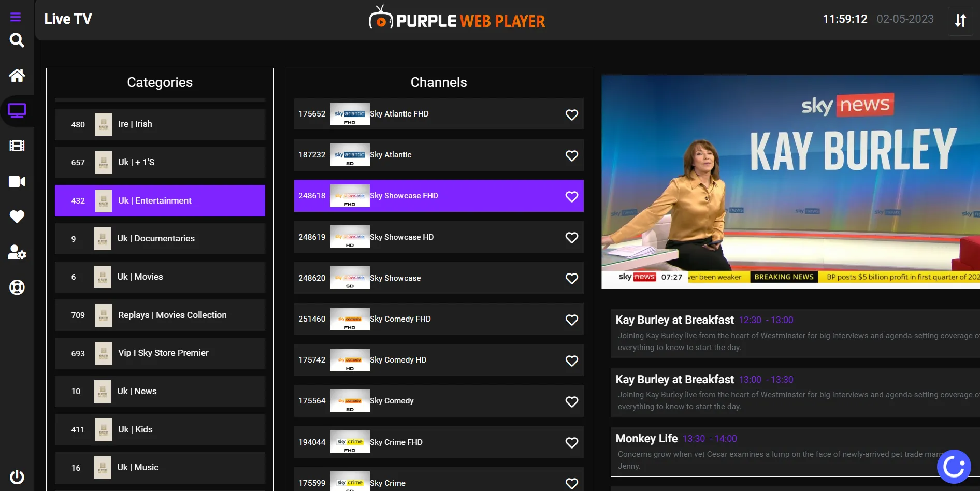Toggle favorite heart for Sky Crime FHD
This screenshot has width=980, height=491.
pyautogui.click(x=572, y=442)
